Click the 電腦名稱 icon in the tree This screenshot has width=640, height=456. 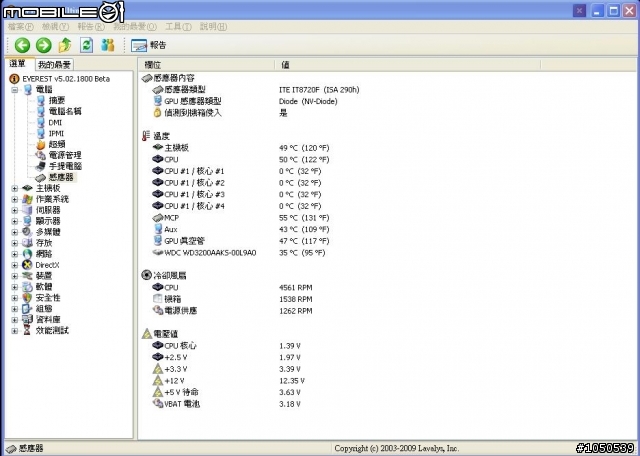pyautogui.click(x=40, y=111)
